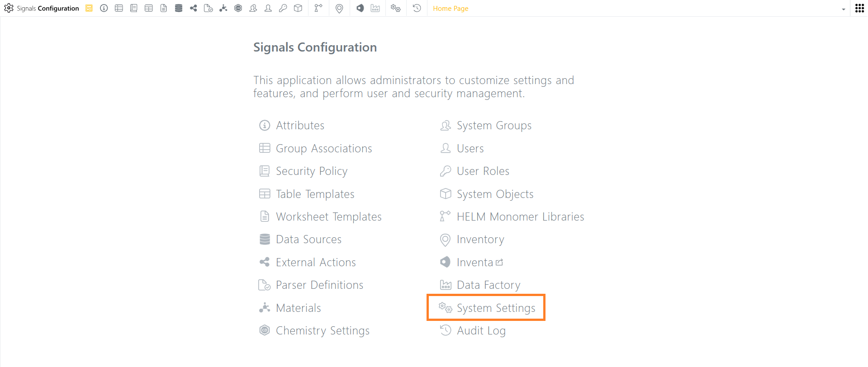Viewport: 868px width, 367px height.
Task: Select the Inventa icon in the toolbar
Action: (x=360, y=8)
